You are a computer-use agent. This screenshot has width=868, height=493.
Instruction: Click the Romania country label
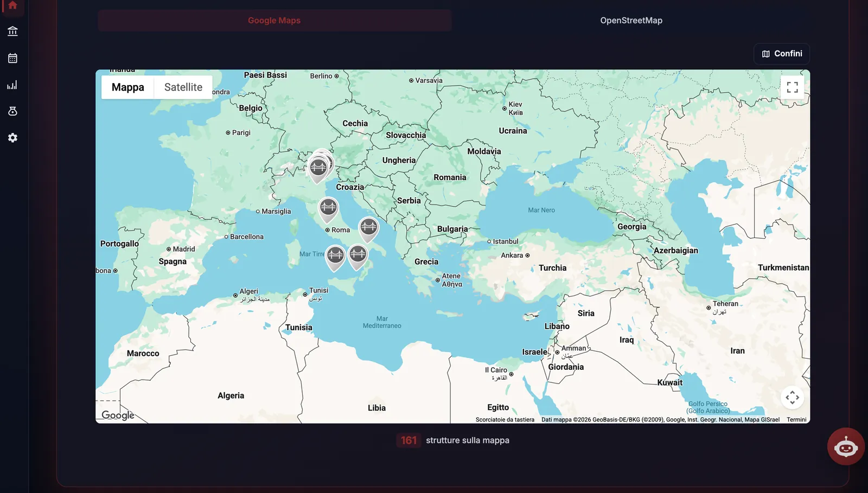click(450, 177)
